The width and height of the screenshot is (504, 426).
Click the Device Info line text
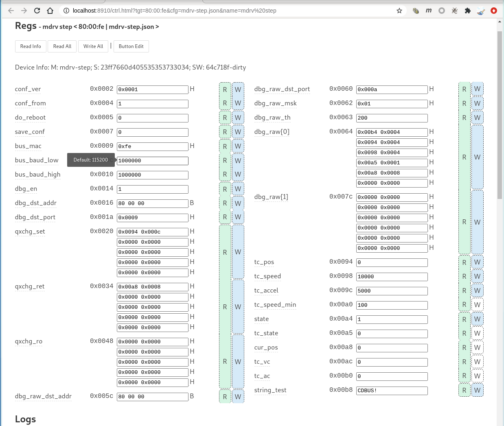(x=130, y=67)
